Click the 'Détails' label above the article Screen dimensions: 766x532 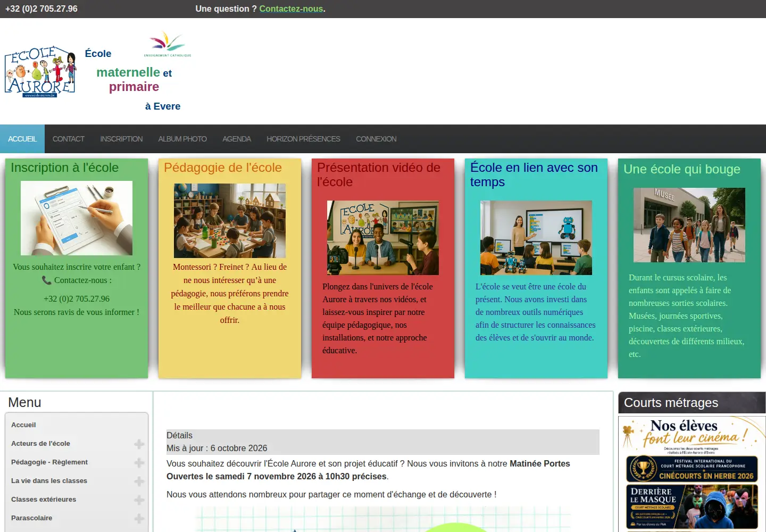[x=179, y=436]
